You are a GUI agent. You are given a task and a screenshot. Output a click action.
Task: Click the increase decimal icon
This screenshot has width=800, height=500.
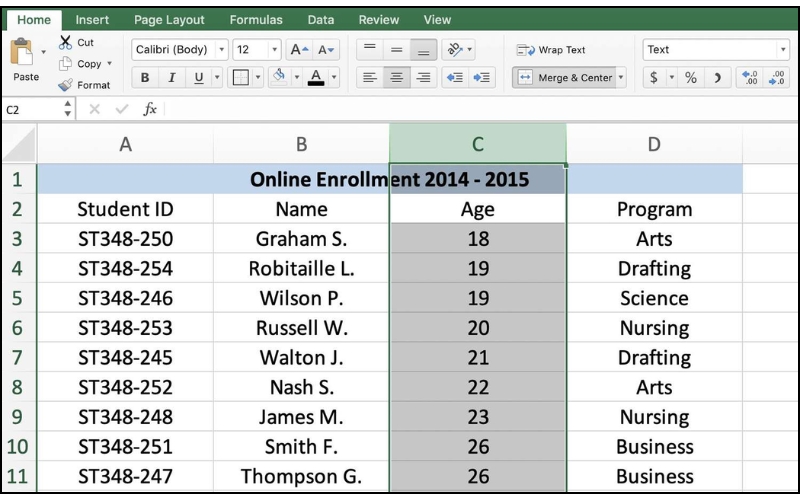[x=749, y=78]
